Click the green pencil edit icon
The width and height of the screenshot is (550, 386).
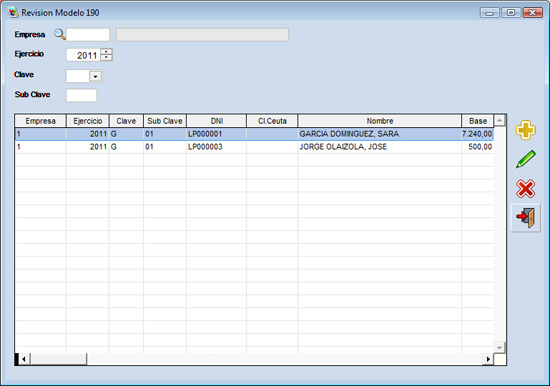click(x=526, y=159)
